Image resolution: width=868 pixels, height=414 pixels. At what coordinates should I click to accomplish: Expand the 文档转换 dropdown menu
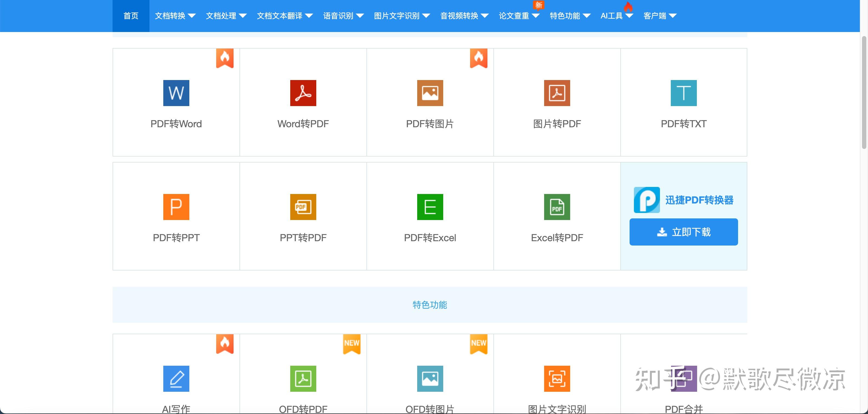pyautogui.click(x=175, y=16)
